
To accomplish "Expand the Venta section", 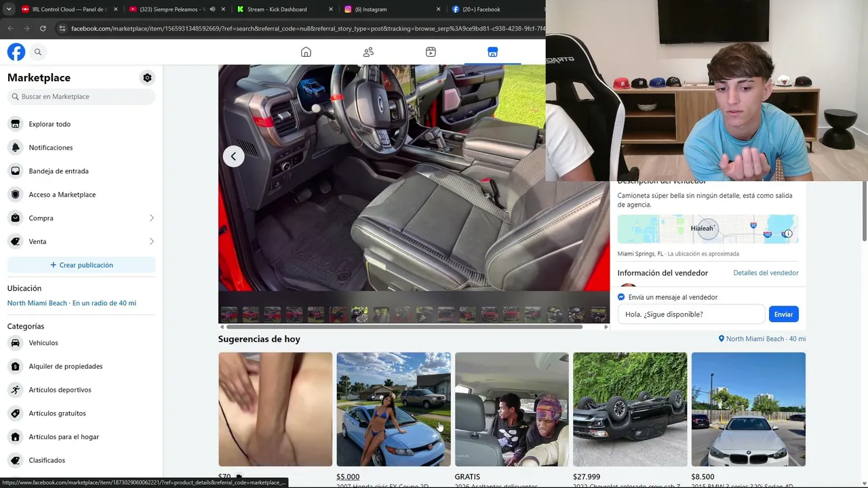I will [81, 241].
